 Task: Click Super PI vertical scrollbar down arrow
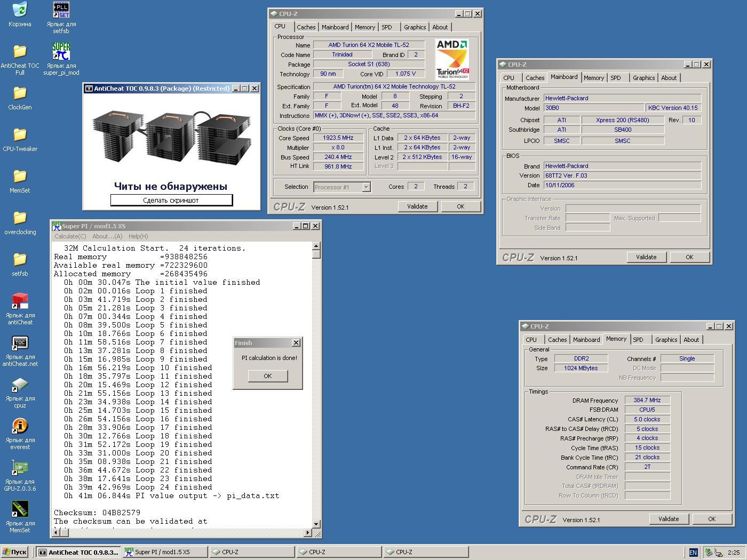(x=316, y=524)
